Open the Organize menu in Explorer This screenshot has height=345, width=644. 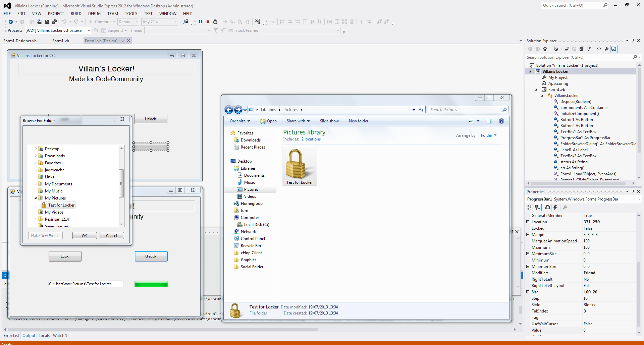coord(240,121)
